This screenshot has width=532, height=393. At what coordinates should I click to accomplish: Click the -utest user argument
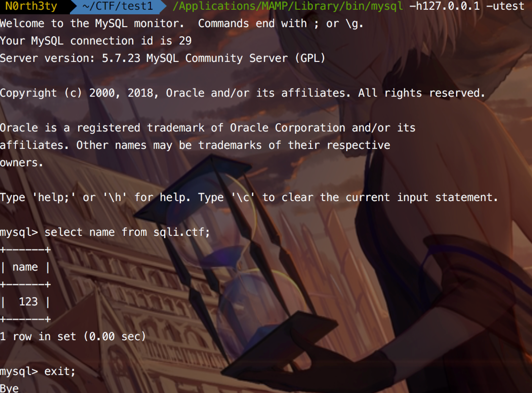pyautogui.click(x=506, y=6)
